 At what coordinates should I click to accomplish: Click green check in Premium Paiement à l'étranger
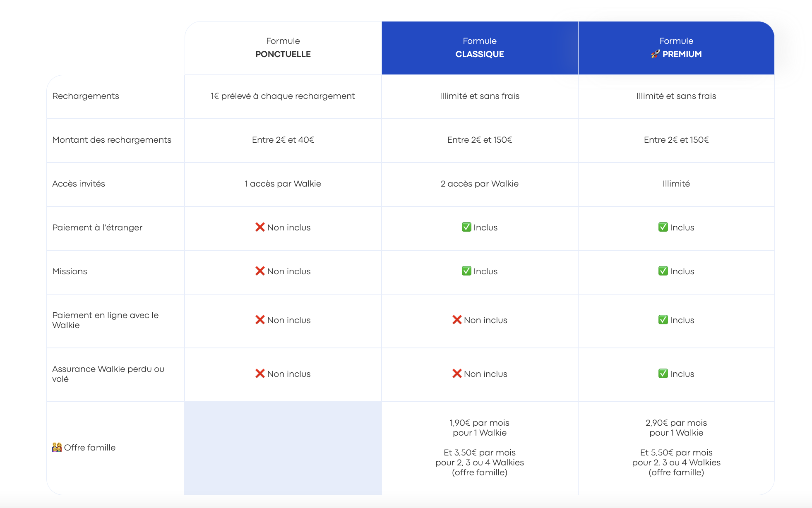[663, 227]
